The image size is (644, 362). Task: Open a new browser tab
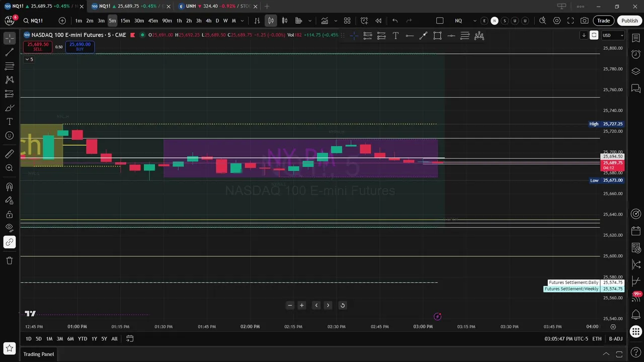267,6
